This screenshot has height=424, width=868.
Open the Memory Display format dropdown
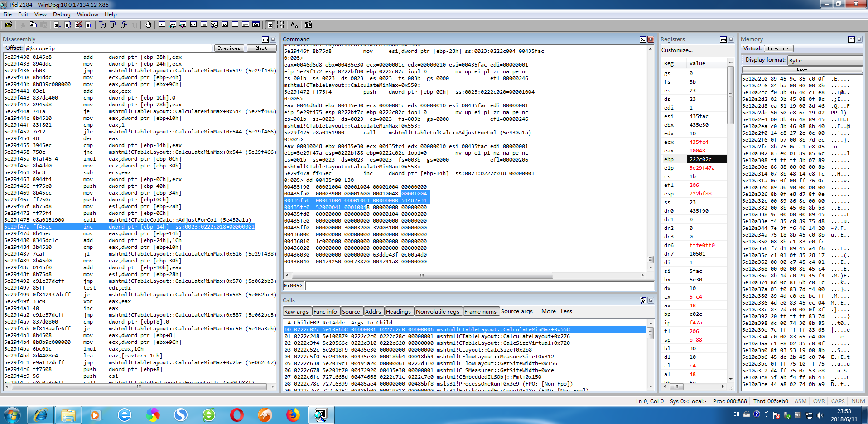point(825,60)
